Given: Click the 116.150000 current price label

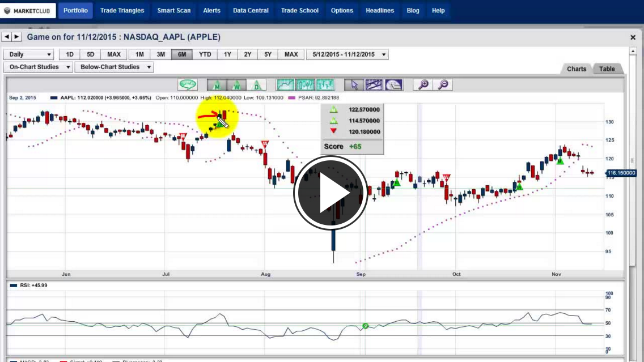Looking at the screenshot, I should pos(621,173).
